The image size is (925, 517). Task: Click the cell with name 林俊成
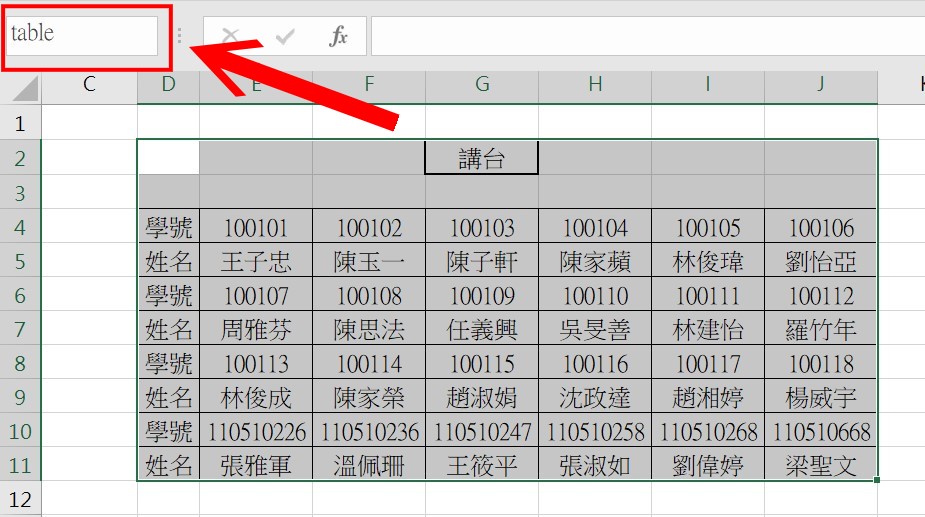click(x=256, y=397)
